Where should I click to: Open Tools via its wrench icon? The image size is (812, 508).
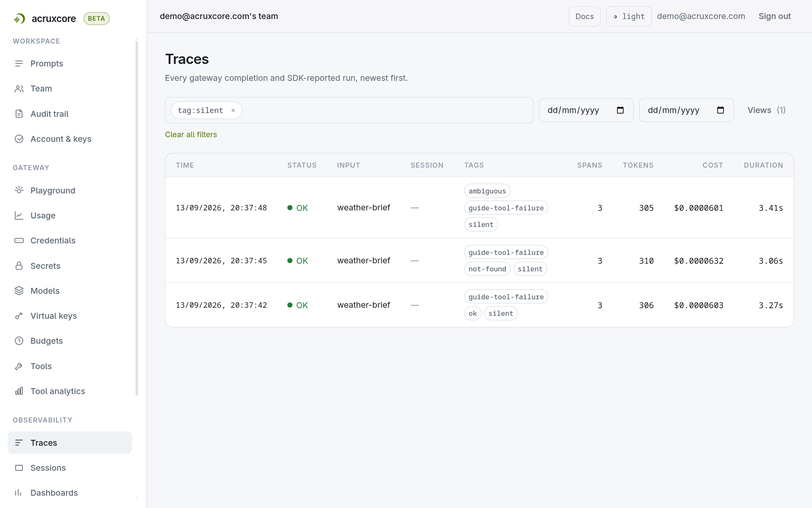tap(19, 366)
